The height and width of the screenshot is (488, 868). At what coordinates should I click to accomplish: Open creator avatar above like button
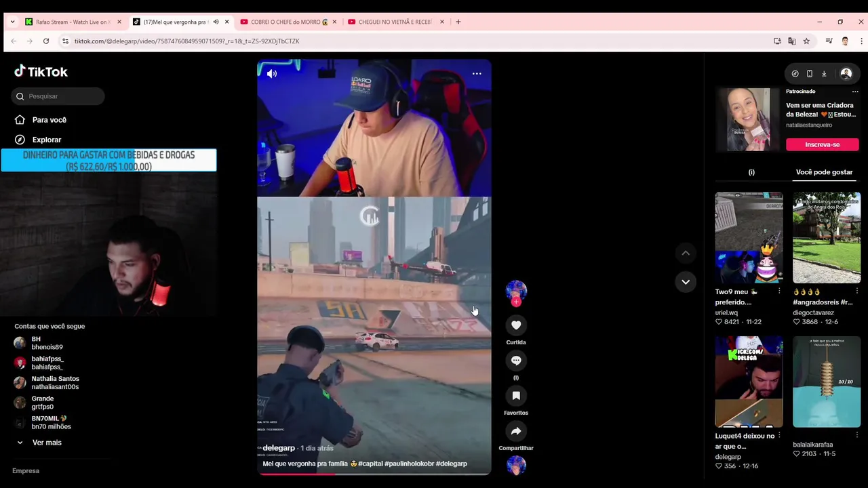tap(516, 290)
